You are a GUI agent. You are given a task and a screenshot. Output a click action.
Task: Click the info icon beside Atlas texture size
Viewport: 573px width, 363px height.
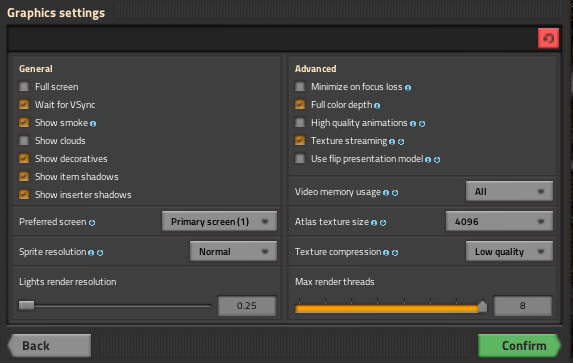click(374, 223)
